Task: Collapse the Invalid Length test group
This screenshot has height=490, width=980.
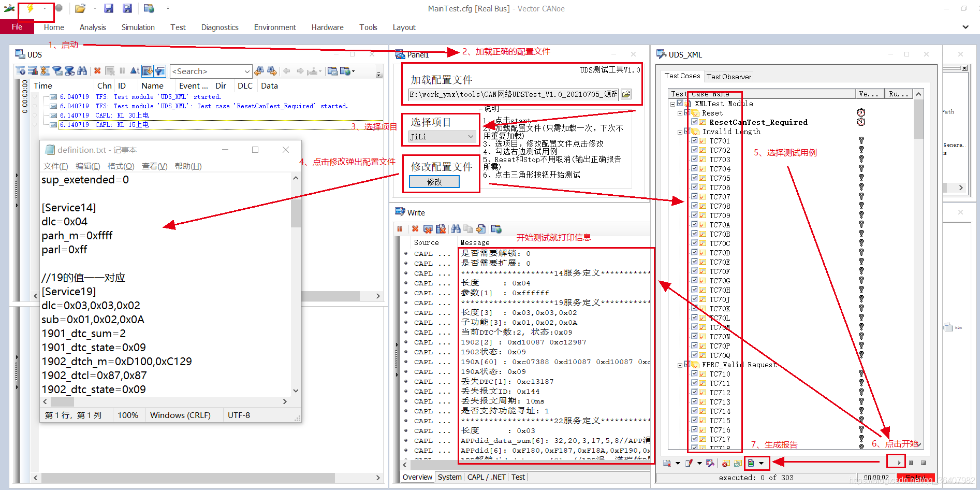Action: [680, 132]
